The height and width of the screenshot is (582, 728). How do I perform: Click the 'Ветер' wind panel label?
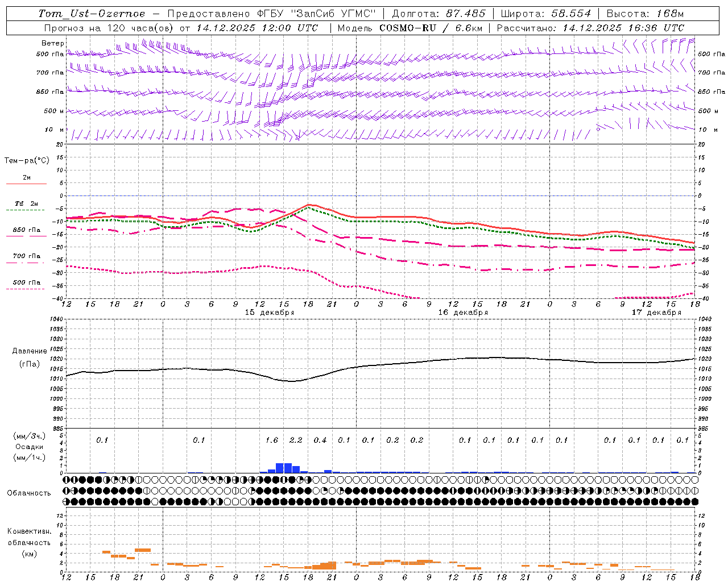click(53, 43)
